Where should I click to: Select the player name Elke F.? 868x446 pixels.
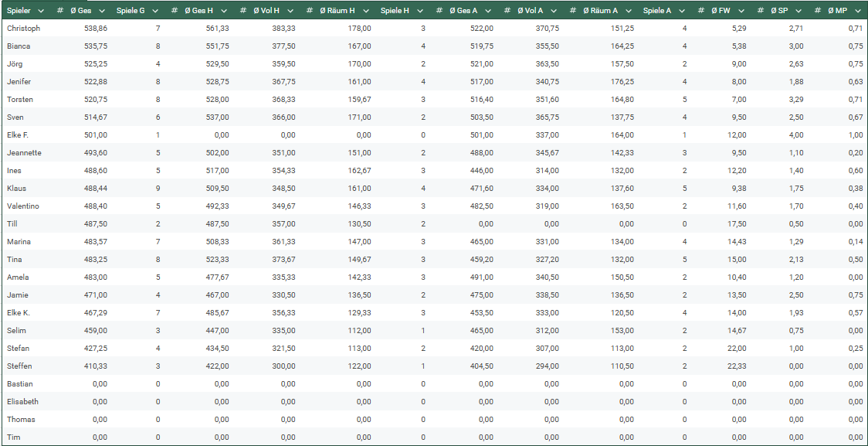click(18, 135)
